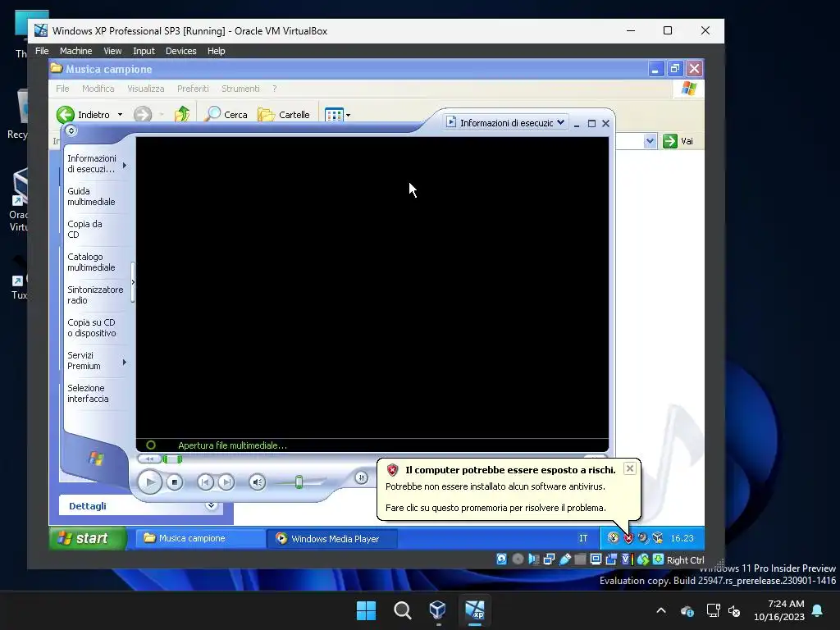Click VirtualBox shared folders status icon
The image size is (840, 630).
[x=580, y=559]
